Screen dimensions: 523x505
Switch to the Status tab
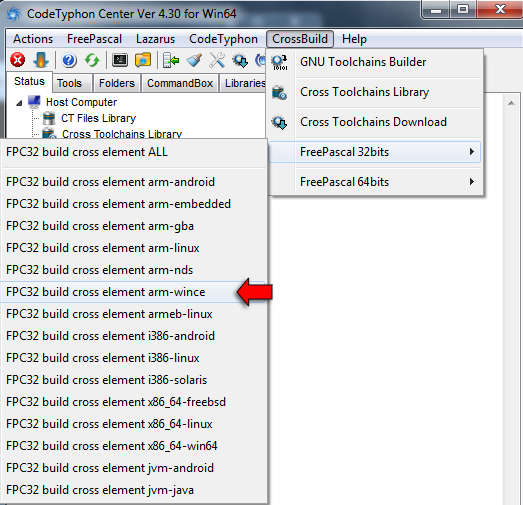click(x=29, y=81)
